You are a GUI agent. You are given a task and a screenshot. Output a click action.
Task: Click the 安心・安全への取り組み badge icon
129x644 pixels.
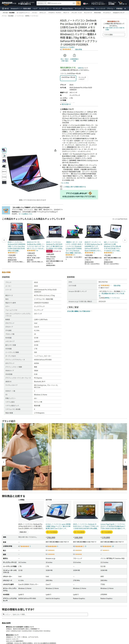(65, 55)
